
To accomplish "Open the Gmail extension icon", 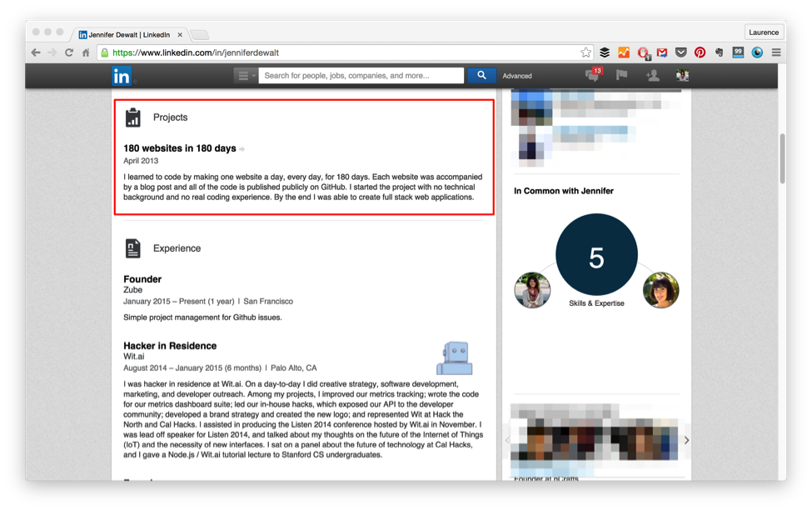I will tap(660, 52).
